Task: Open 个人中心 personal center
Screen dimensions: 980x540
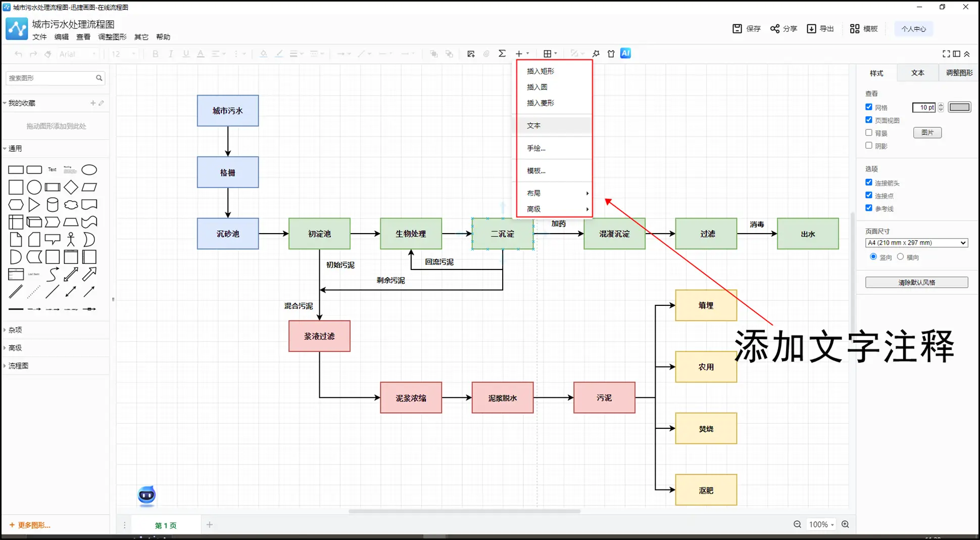Action: point(913,29)
